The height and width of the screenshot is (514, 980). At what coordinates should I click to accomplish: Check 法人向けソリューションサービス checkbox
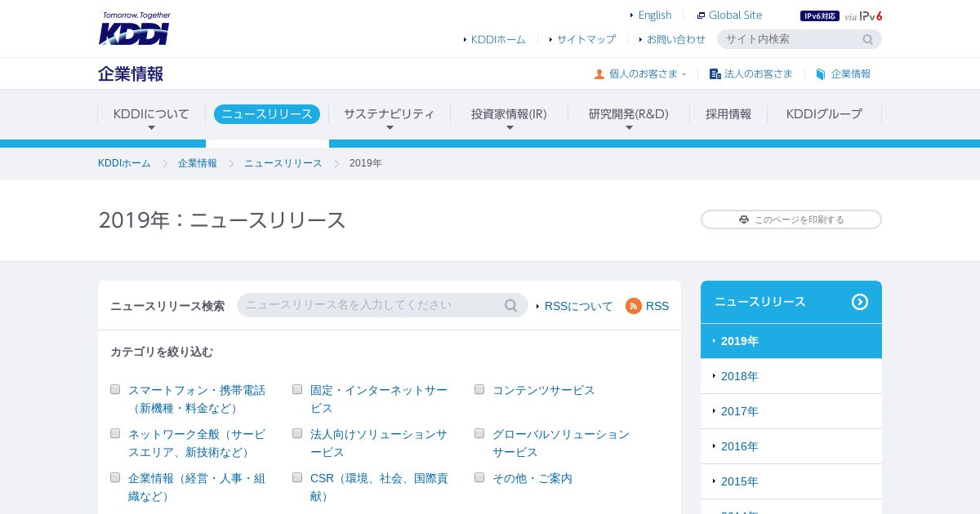[297, 433]
